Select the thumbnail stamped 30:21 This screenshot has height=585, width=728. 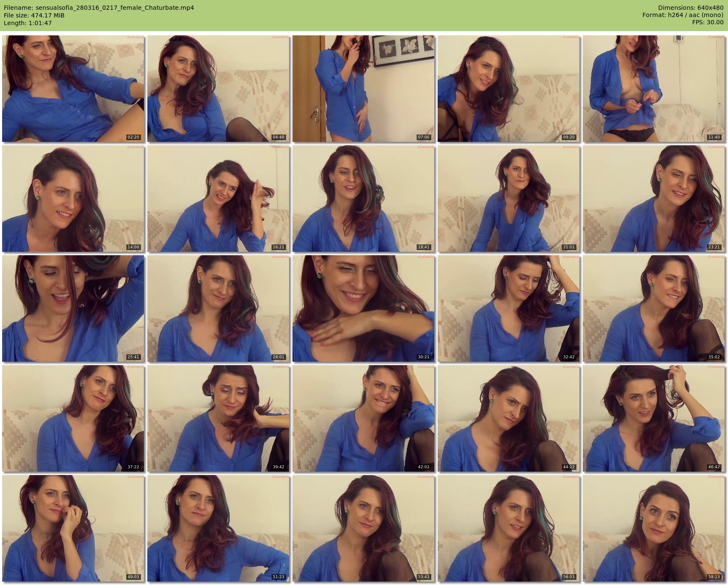(364, 308)
